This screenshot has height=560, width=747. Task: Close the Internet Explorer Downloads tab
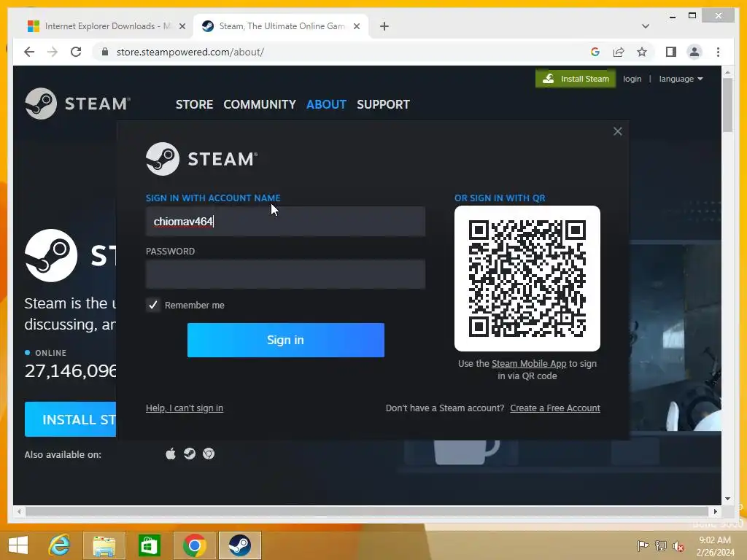(x=182, y=26)
